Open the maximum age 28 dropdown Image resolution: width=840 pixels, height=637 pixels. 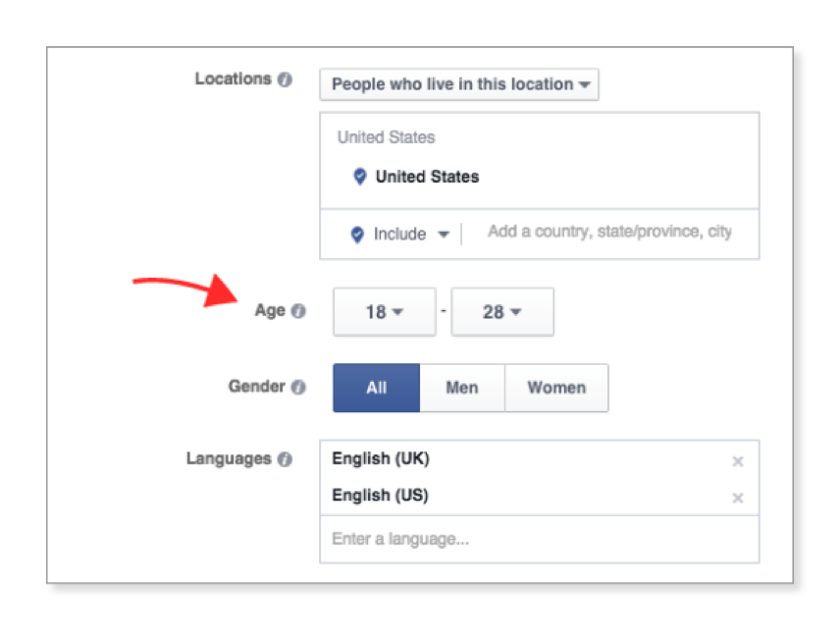502,312
